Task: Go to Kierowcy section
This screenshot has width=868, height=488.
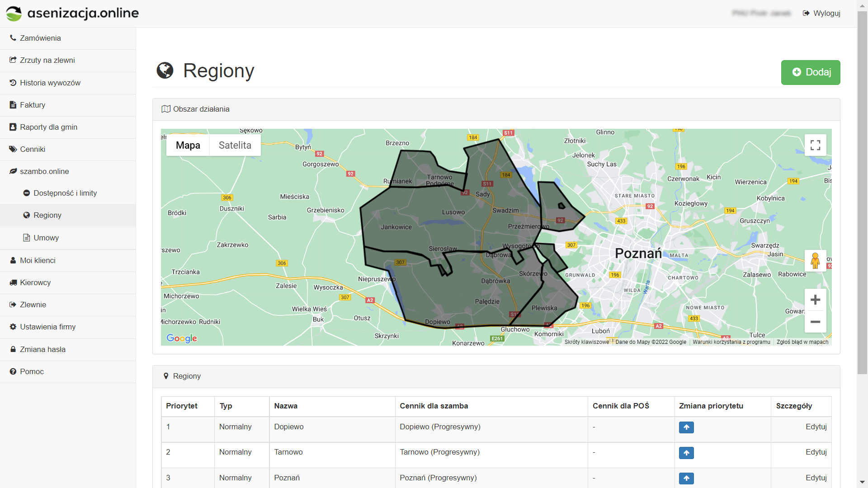Action: pos(68,282)
